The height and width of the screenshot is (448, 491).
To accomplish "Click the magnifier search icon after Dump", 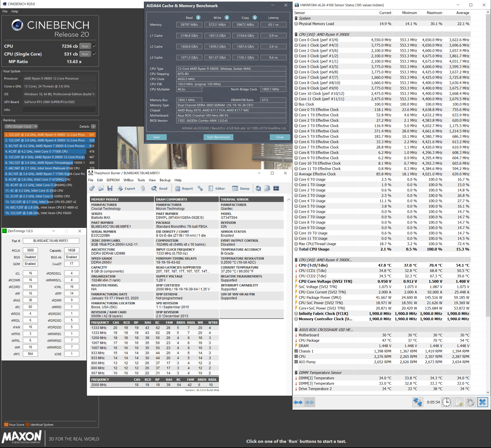I will point(258,188).
